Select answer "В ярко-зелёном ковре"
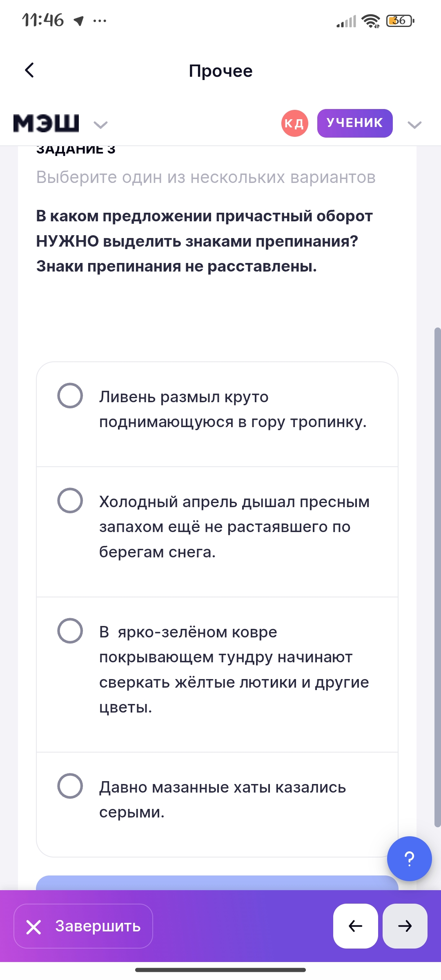 (x=70, y=631)
